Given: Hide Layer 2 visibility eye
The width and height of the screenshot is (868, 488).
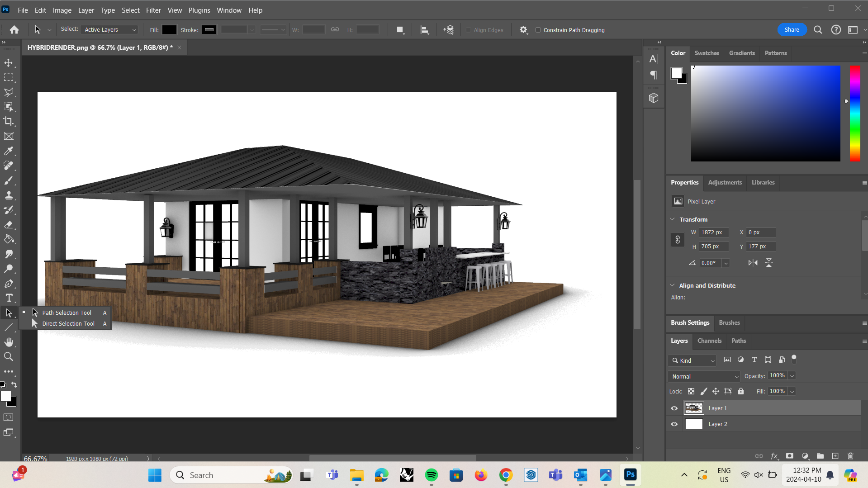Looking at the screenshot, I should [674, 424].
